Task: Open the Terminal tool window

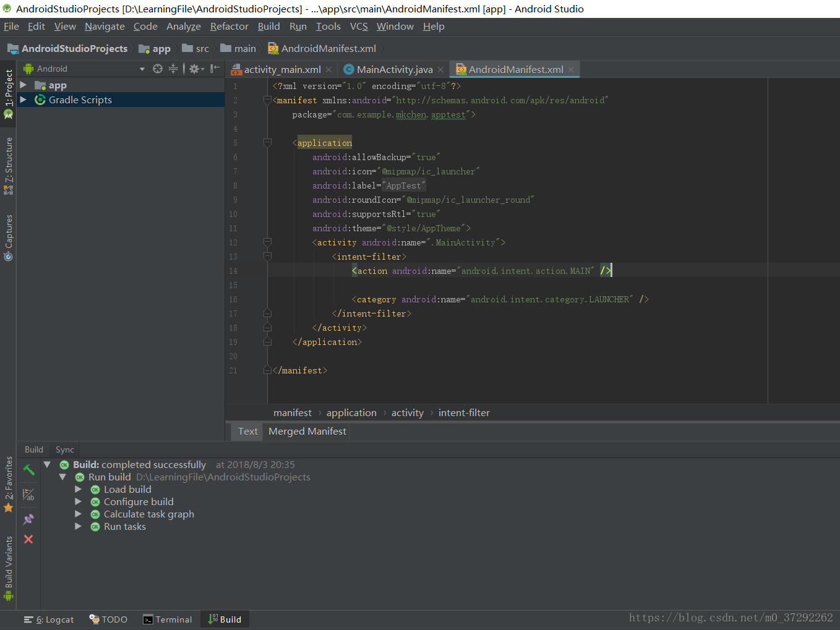Action: [168, 619]
